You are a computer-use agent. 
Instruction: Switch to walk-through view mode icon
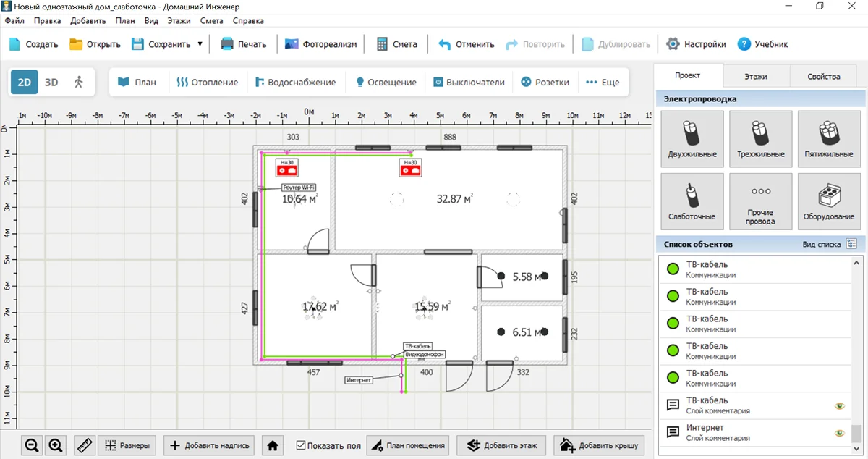[79, 82]
